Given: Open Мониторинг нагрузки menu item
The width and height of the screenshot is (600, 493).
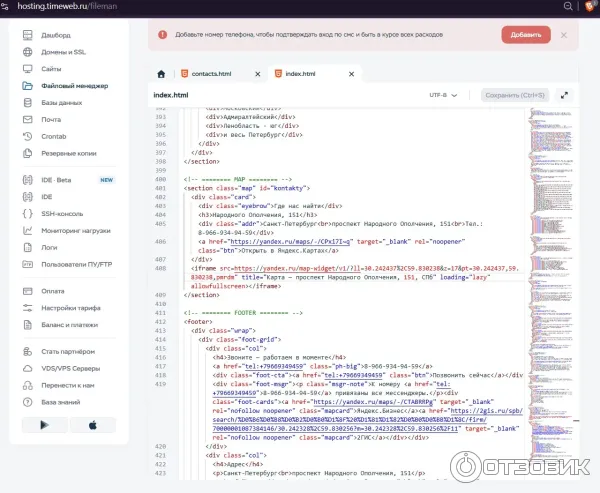Looking at the screenshot, I should (x=76, y=230).
